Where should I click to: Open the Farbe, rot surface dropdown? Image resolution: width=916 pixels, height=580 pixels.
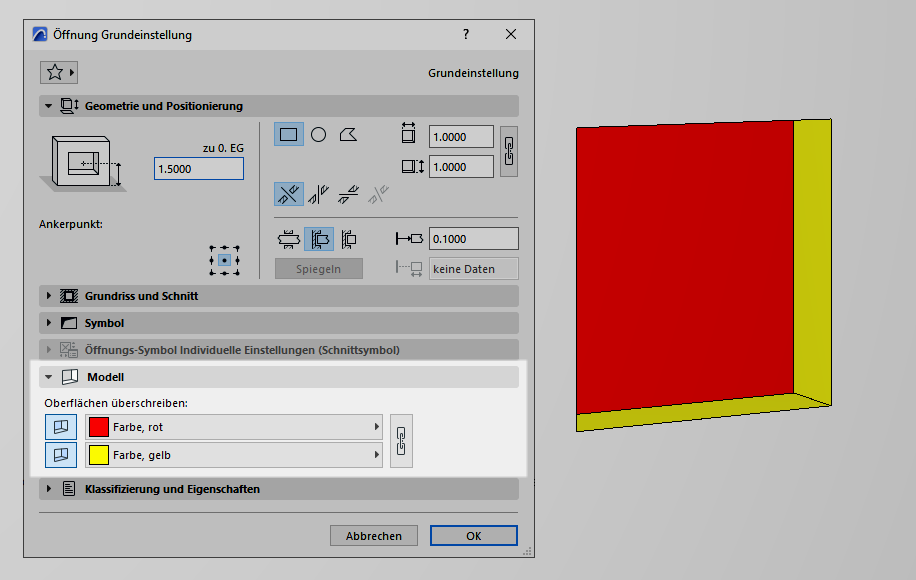click(x=234, y=427)
